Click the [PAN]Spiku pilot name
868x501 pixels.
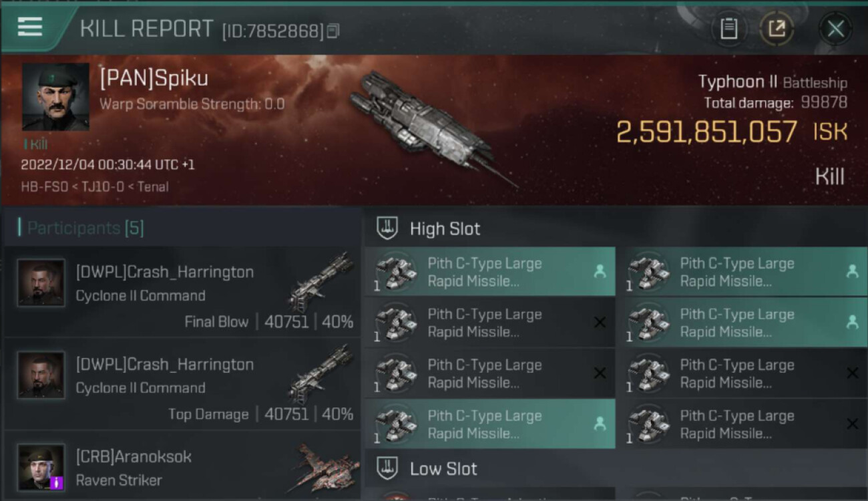coord(154,79)
